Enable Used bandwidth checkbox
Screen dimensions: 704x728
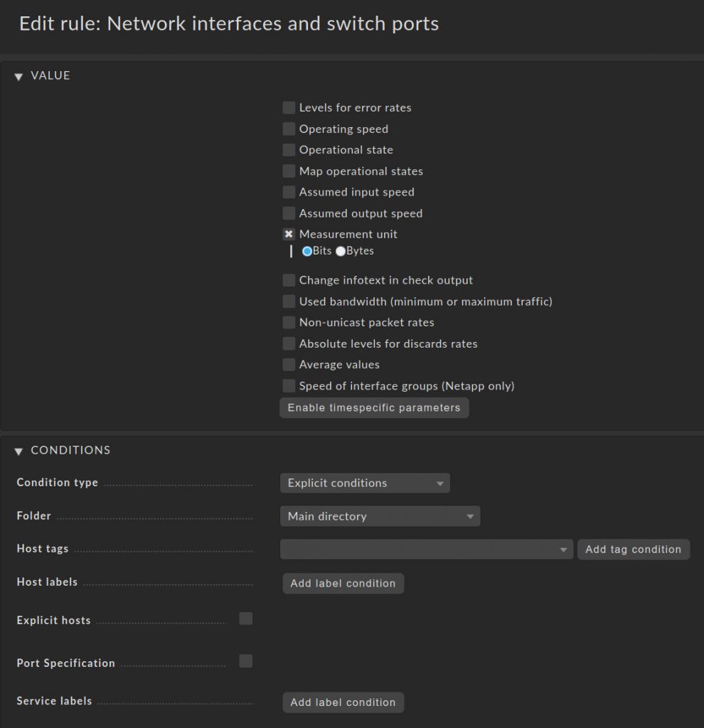point(289,301)
